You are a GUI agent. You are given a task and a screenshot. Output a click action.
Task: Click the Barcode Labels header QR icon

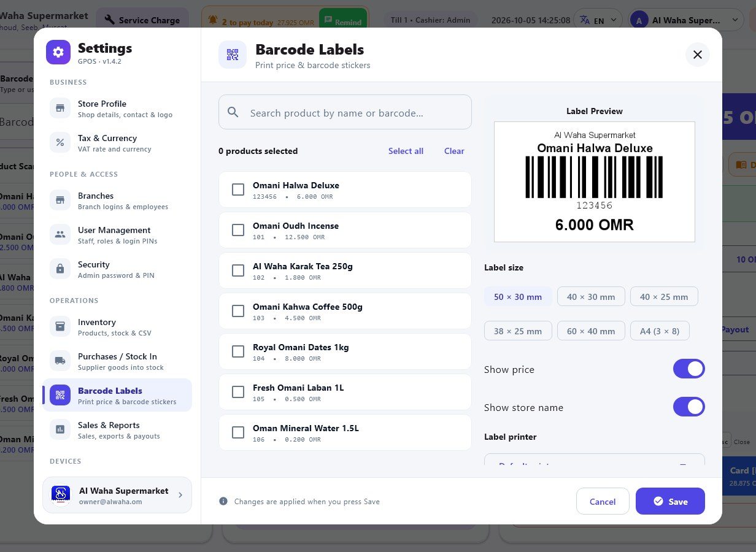233,55
